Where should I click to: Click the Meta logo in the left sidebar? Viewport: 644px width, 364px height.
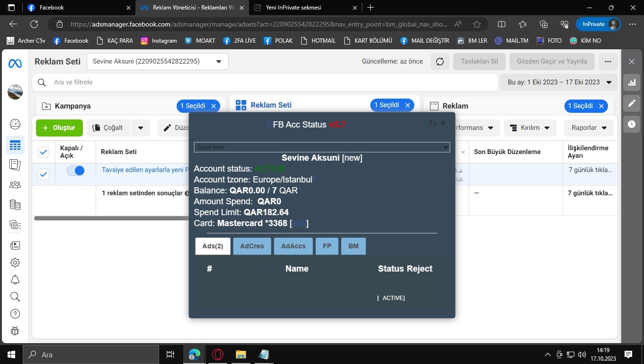(x=15, y=64)
